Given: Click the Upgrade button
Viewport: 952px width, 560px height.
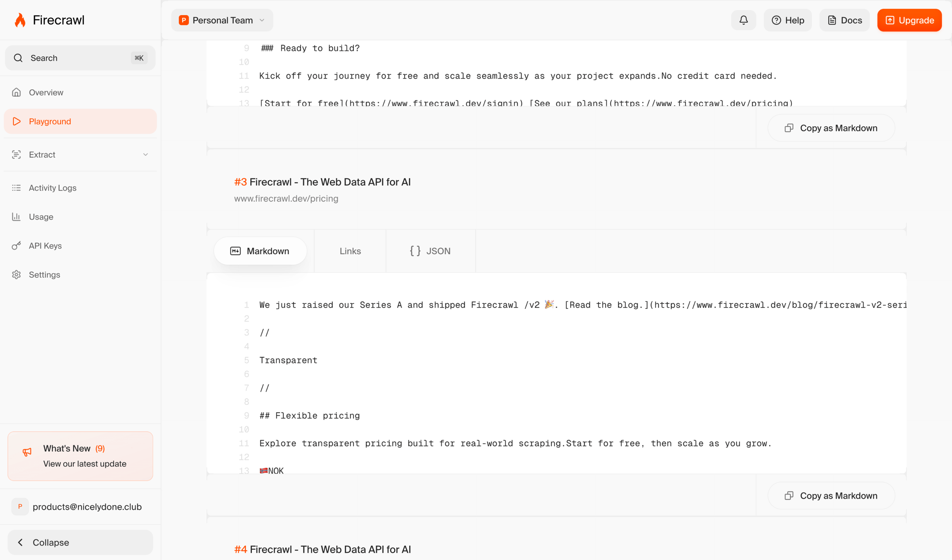Looking at the screenshot, I should click(909, 20).
